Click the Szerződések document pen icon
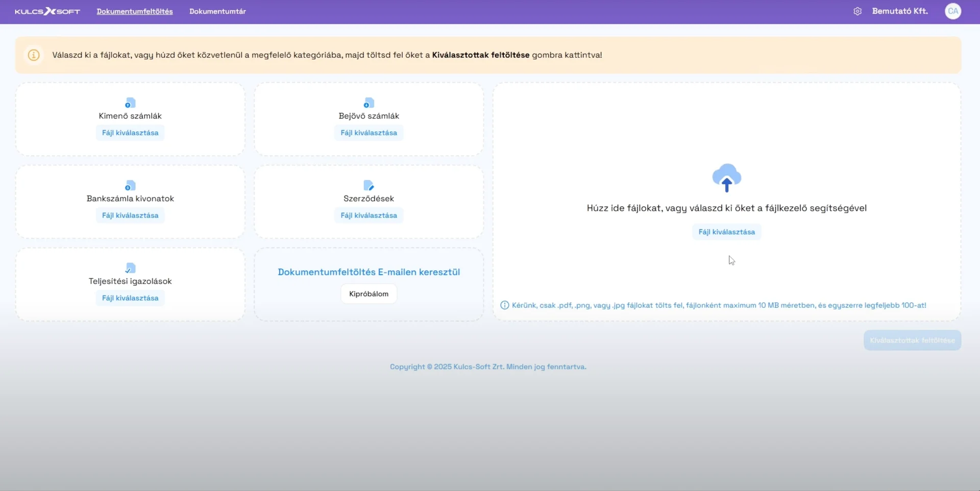Image resolution: width=980 pixels, height=491 pixels. coord(369,186)
